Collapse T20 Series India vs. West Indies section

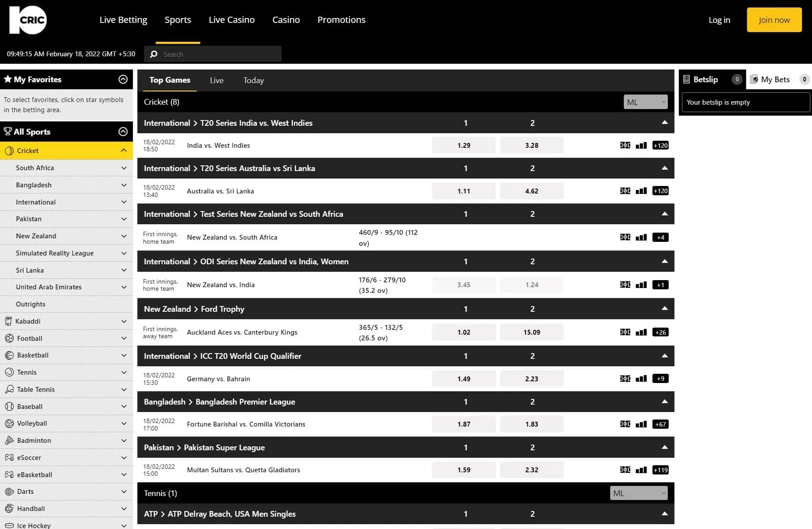664,123
